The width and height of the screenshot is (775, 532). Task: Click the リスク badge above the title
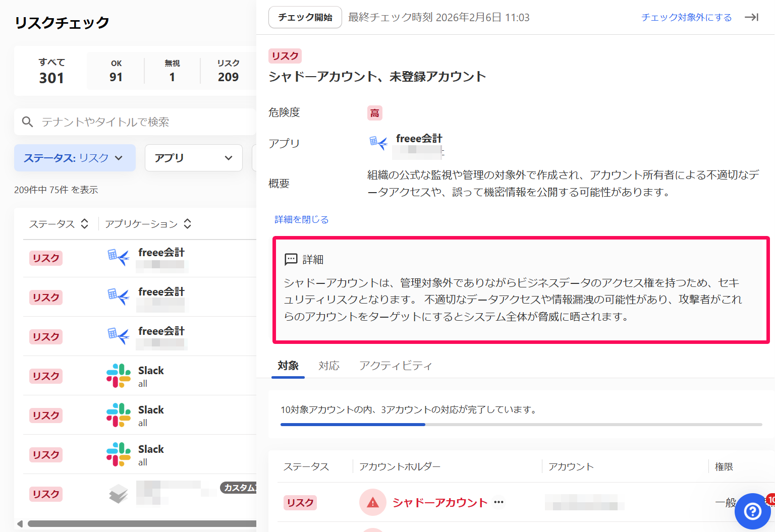pyautogui.click(x=285, y=56)
